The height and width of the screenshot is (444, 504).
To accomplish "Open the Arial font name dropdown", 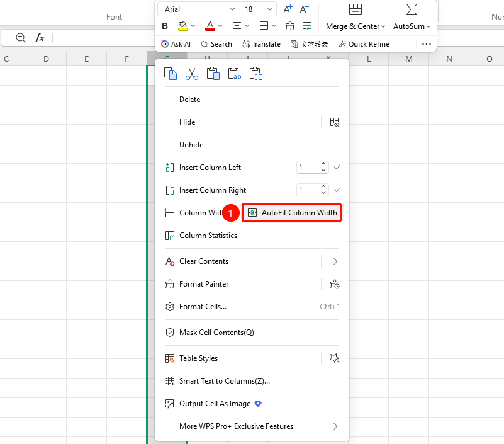I will tap(232, 9).
